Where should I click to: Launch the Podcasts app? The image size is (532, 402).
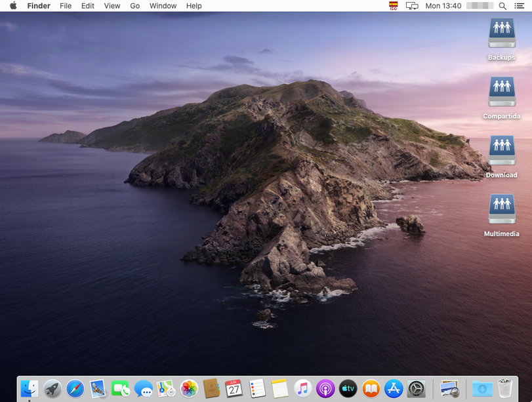pyautogui.click(x=325, y=389)
